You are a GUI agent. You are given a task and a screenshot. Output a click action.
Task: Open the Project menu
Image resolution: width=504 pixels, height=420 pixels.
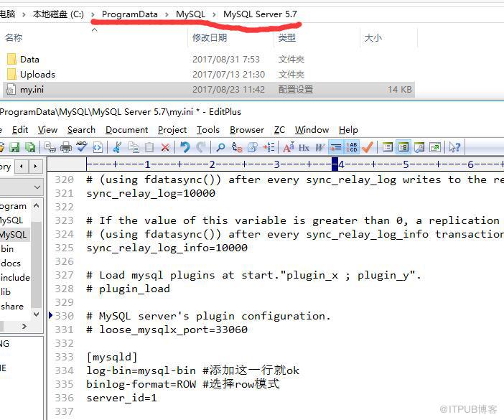[x=172, y=130]
